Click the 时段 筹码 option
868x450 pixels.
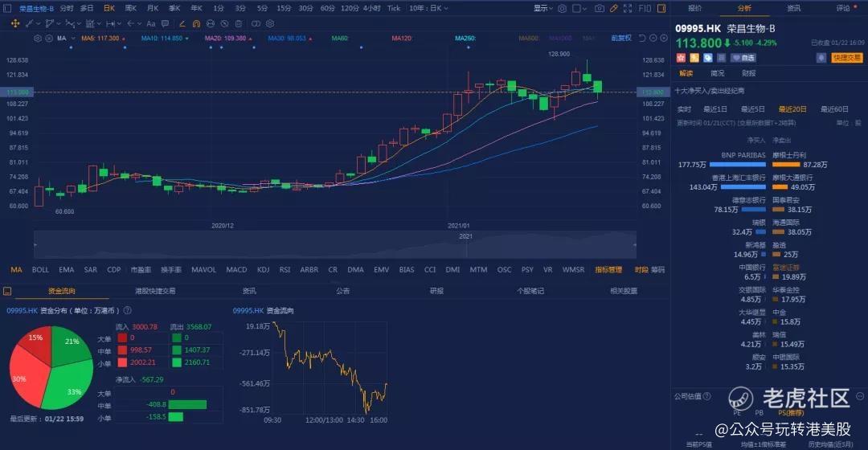tap(649, 269)
